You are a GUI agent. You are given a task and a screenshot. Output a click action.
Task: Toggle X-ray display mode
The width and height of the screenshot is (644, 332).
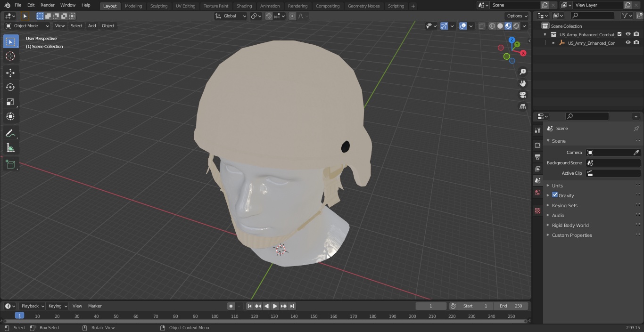click(x=481, y=26)
